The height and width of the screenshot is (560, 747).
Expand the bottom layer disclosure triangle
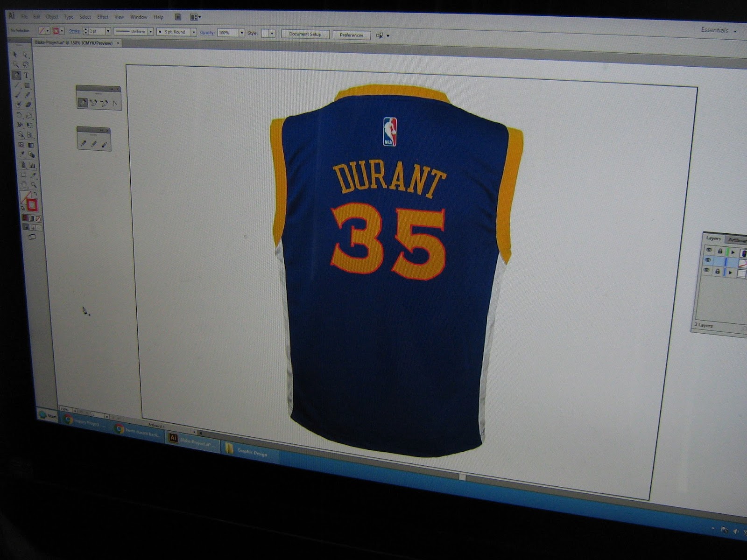coord(730,273)
